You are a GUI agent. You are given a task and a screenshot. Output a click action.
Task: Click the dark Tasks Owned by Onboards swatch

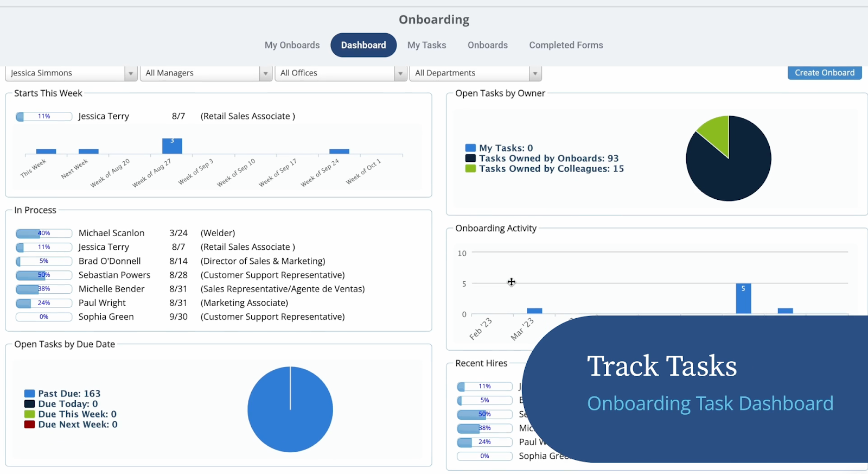(470, 158)
